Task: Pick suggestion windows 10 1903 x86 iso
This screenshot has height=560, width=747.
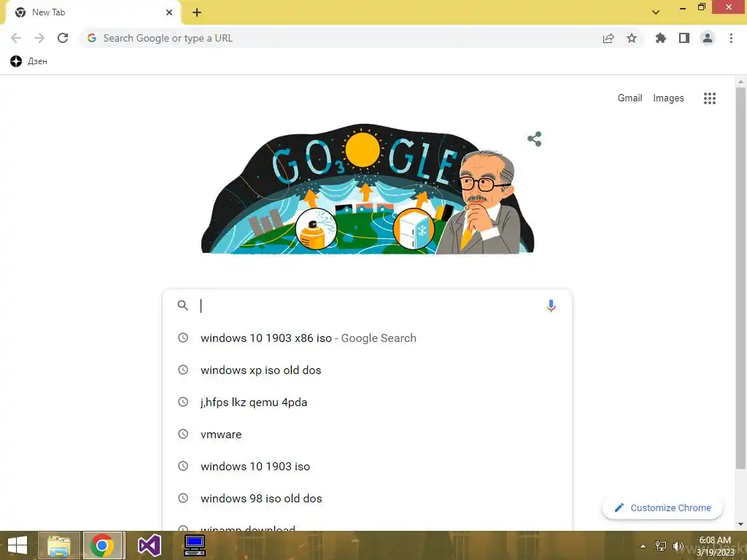Action: (x=367, y=338)
